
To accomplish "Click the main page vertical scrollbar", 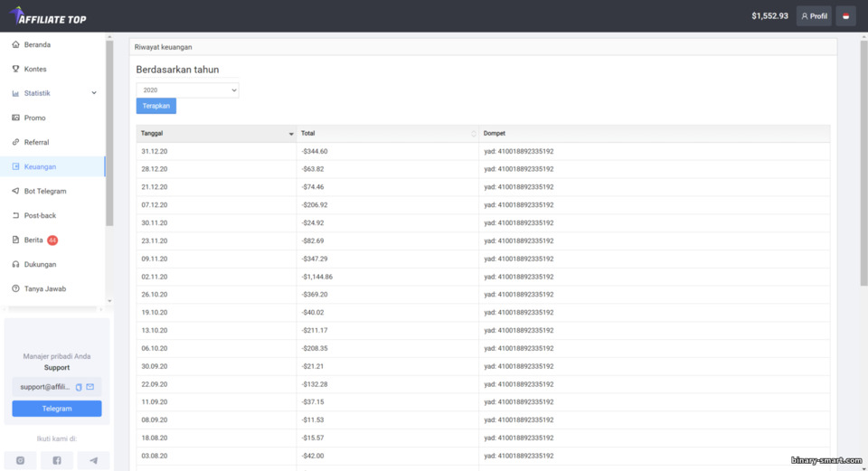I will (863, 164).
